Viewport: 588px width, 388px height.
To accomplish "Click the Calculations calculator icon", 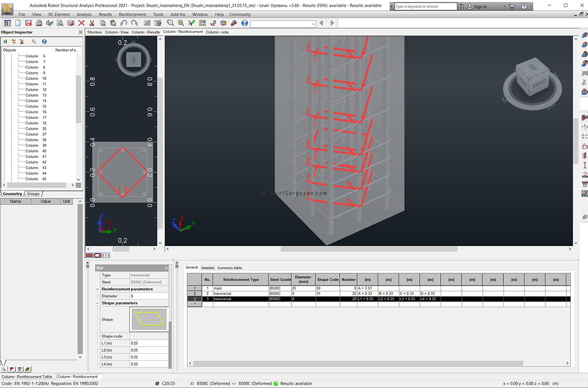I will pos(158,23).
